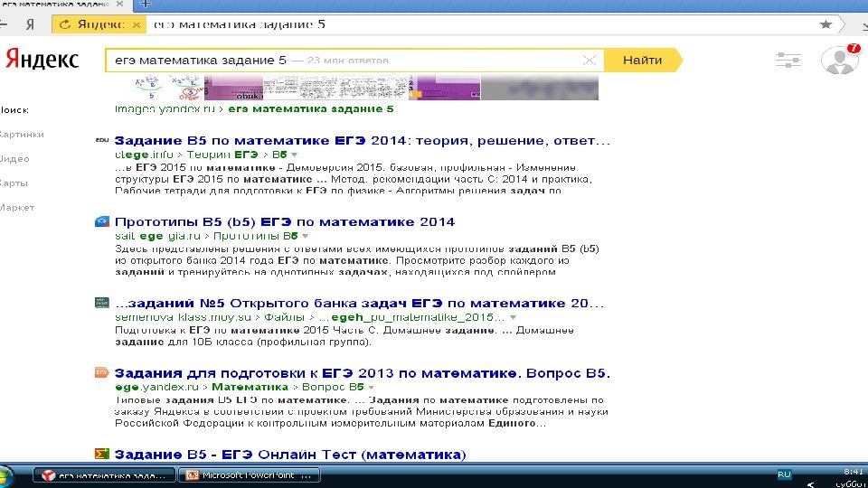The width and height of the screenshot is (868, 488).
Task: Click the Yandex logo
Action: [x=42, y=60]
